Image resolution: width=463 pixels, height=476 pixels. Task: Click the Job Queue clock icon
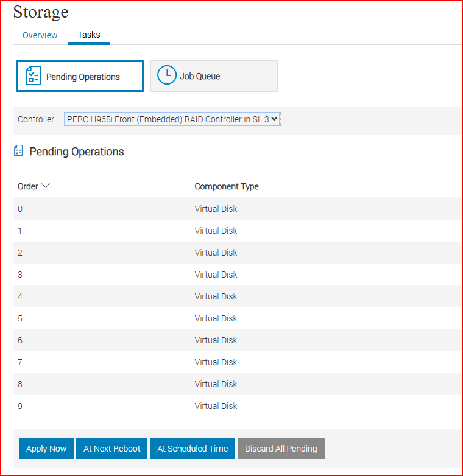[x=166, y=75]
